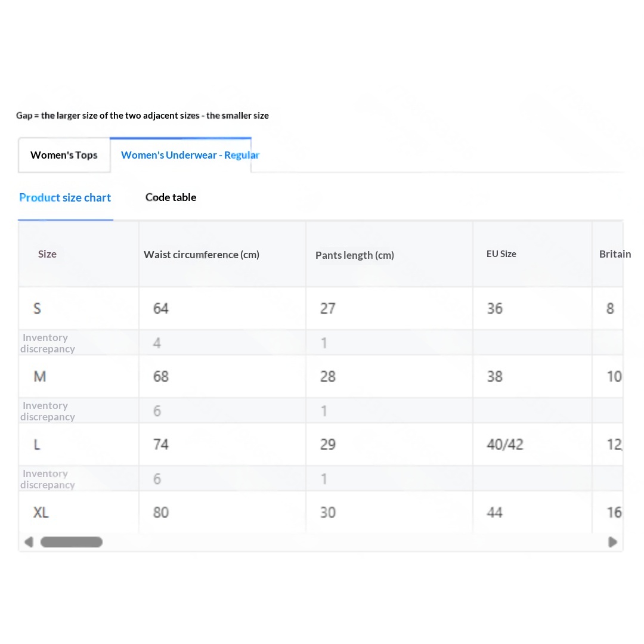Click the right scroll arrow

tap(612, 542)
